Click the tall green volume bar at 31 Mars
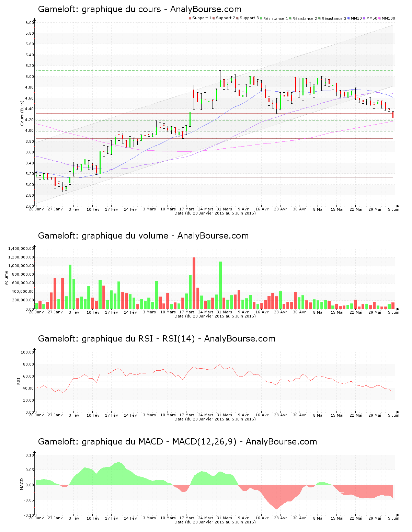 (x=220, y=285)
